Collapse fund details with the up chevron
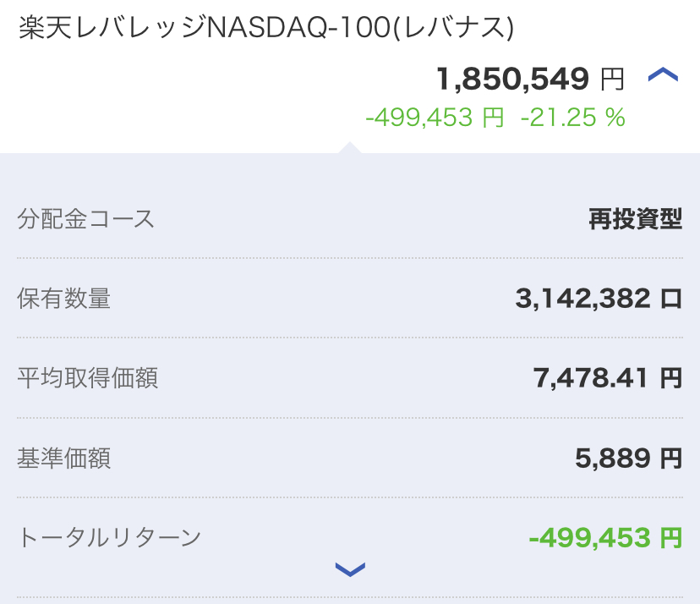 pos(663,75)
